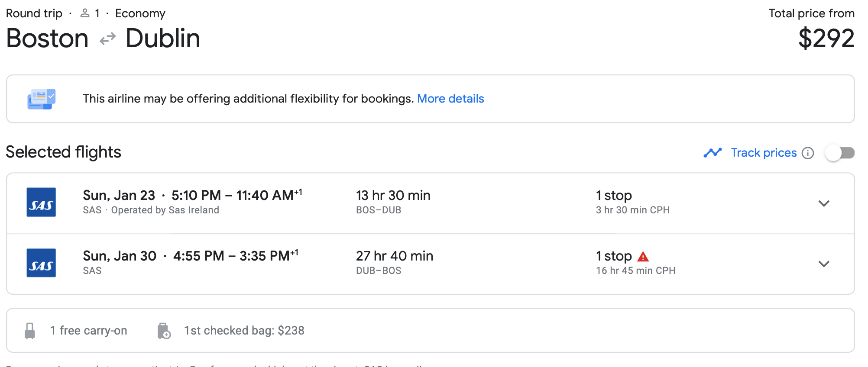The height and width of the screenshot is (367, 868).
Task: Click the checked bag icon
Action: [x=164, y=331]
